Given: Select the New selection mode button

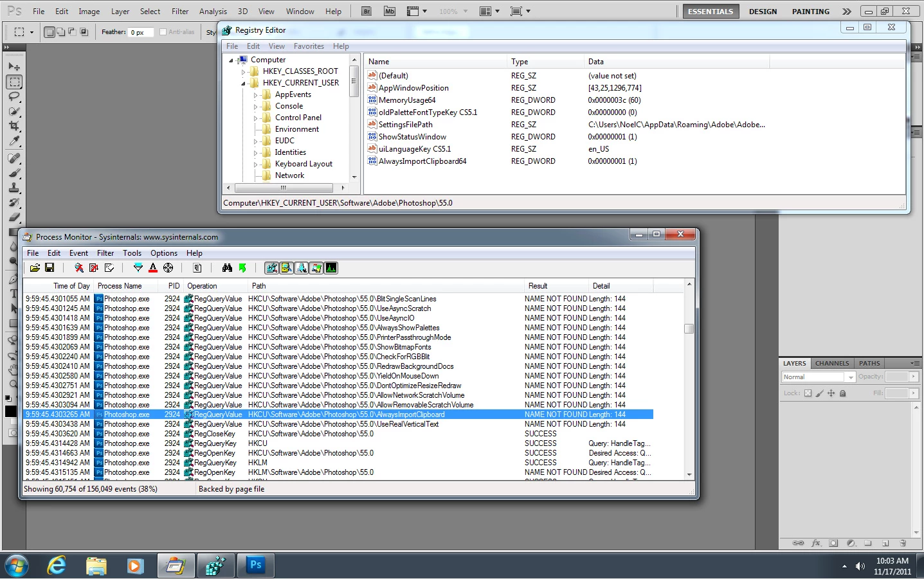Looking at the screenshot, I should (49, 31).
